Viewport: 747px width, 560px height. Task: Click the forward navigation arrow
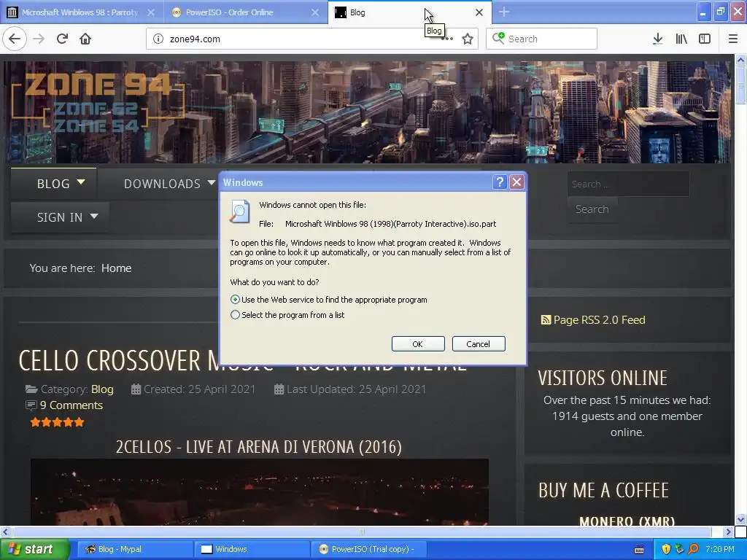point(39,39)
